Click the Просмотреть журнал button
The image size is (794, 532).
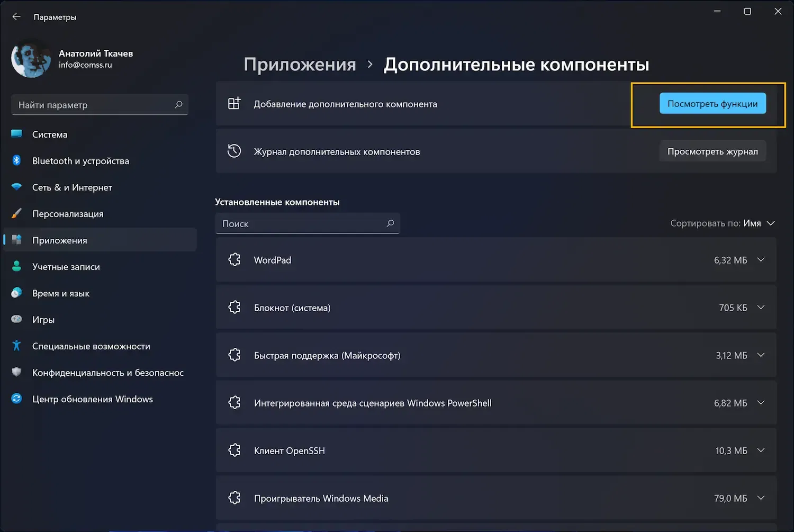pyautogui.click(x=712, y=151)
